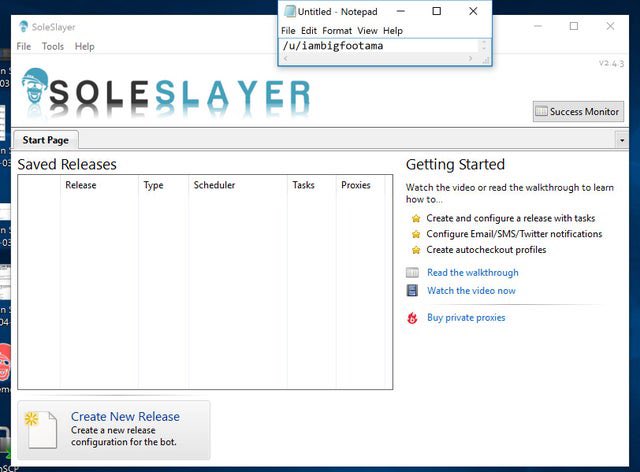Click in the Notepad text area
640x472 pixels.
(379, 46)
